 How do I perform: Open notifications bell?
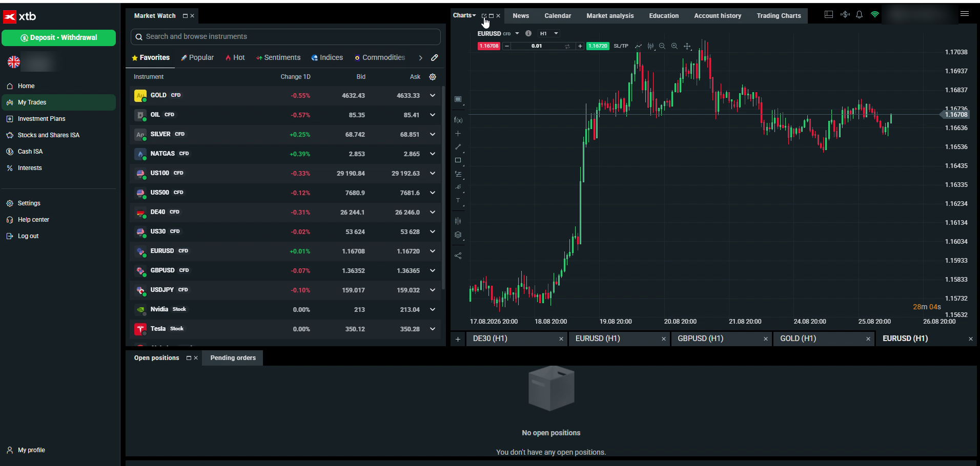point(860,15)
